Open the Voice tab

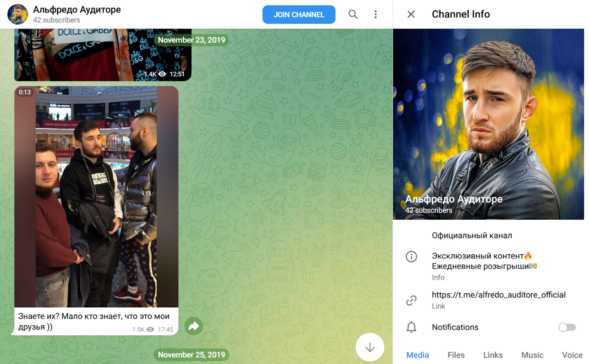[572, 355]
